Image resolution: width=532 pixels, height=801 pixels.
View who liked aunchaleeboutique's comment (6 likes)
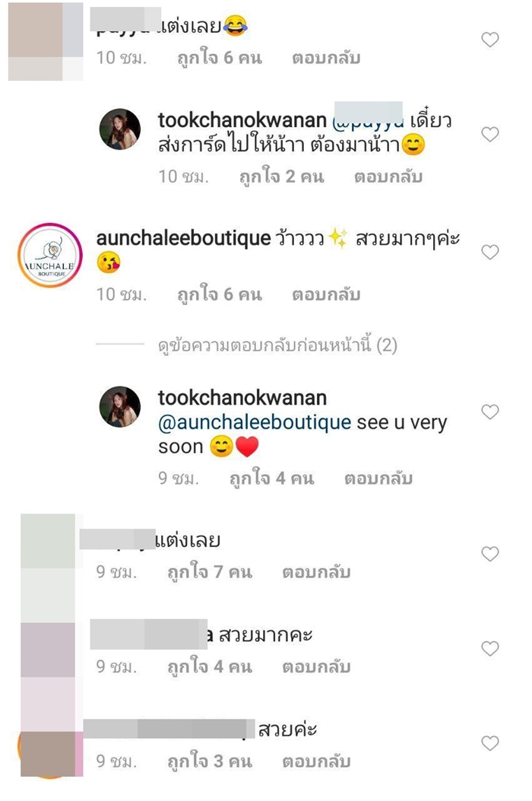point(220,294)
